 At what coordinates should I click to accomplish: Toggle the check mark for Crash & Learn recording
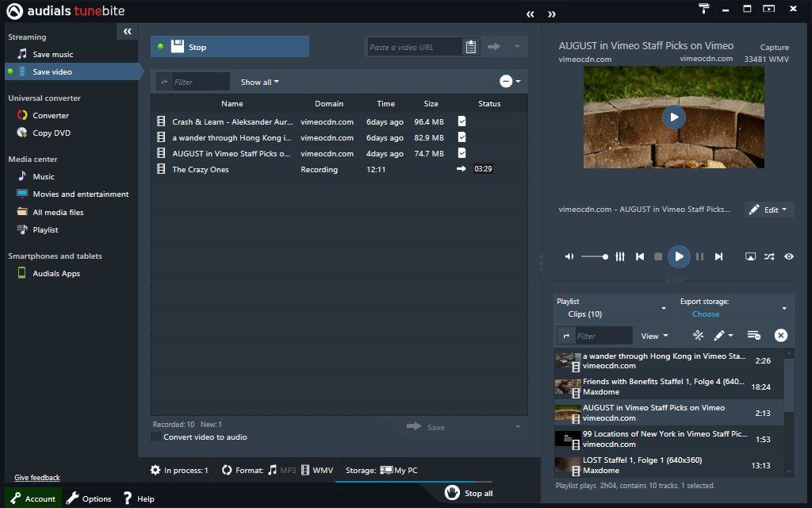462,121
